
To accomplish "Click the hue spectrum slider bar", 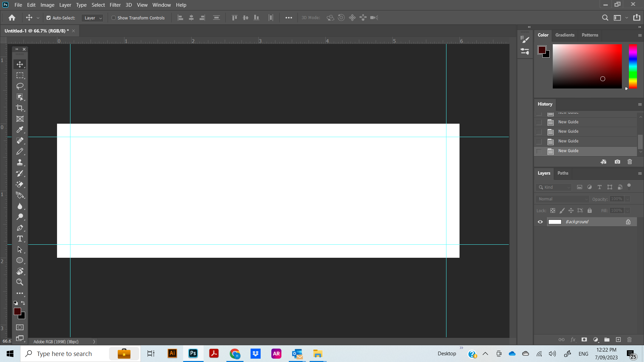I will 633,66.
